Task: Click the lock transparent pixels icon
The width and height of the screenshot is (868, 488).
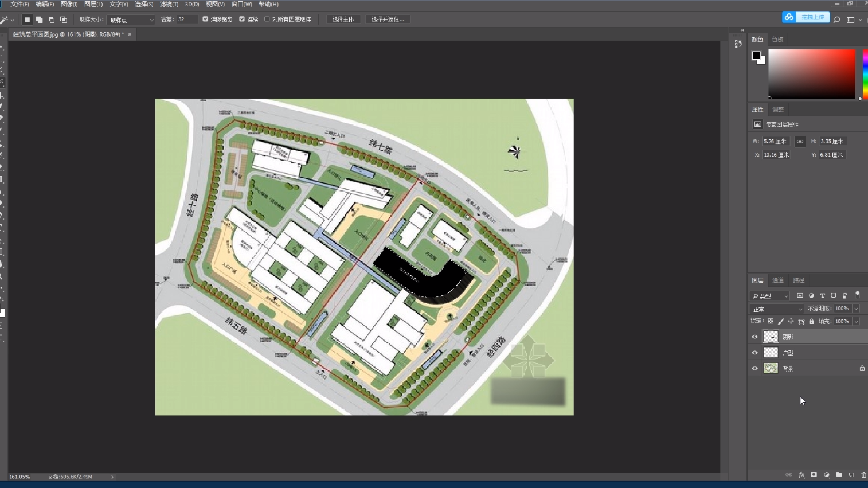Action: coord(771,321)
